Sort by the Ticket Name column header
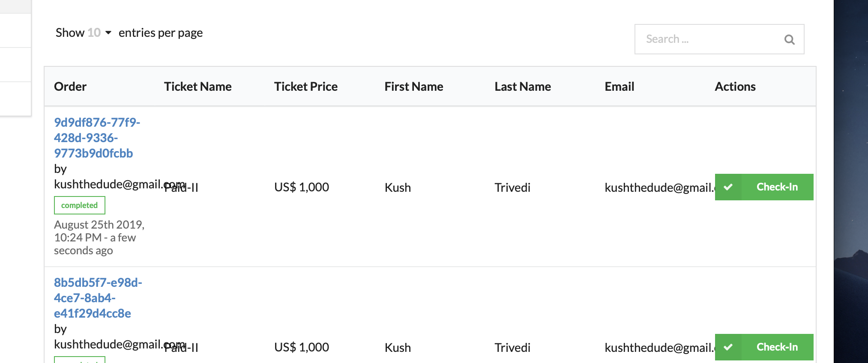 pyautogui.click(x=198, y=86)
